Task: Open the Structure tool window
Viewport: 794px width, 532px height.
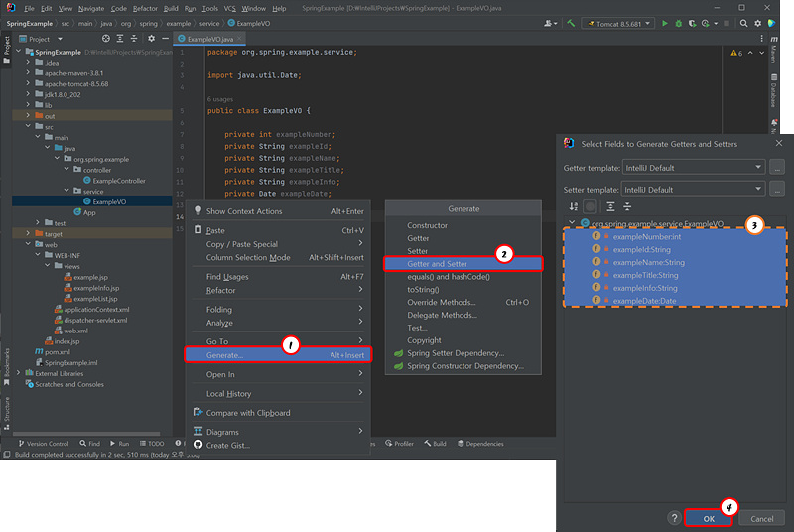Action: [6, 413]
